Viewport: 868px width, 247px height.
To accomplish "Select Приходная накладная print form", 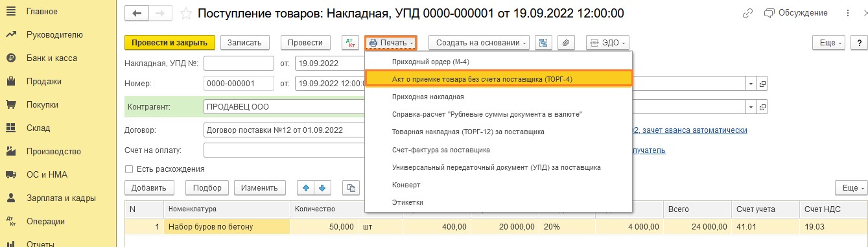I will 499,97.
